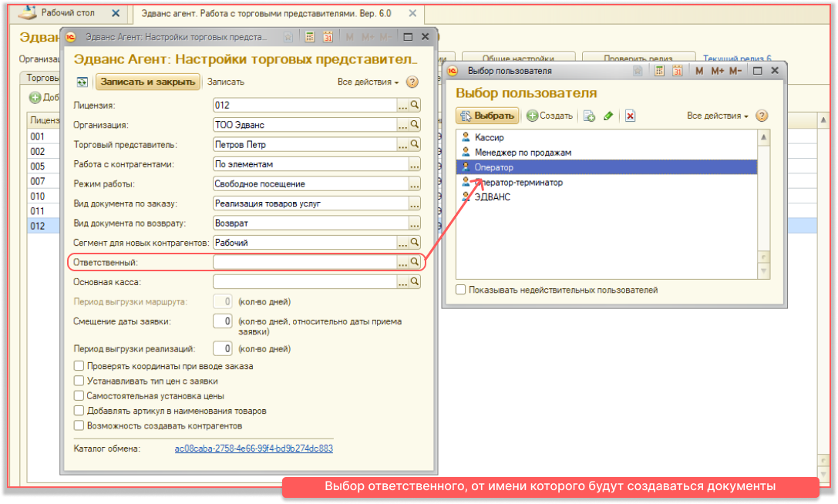Open calendar icon in the settings window title bar
The height and width of the screenshot is (504, 838).
click(x=328, y=37)
